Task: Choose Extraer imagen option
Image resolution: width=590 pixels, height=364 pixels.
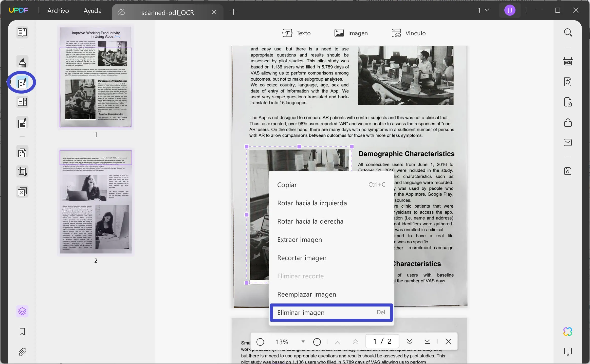Action: click(331, 240)
